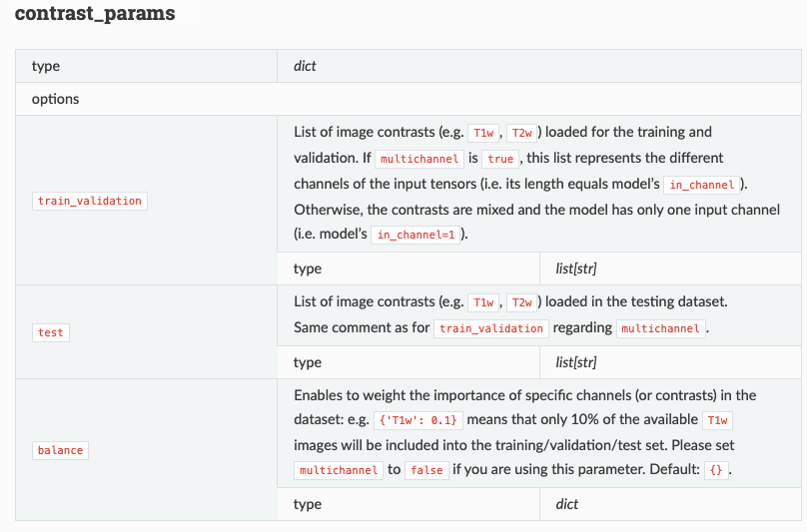Image resolution: width=807 pixels, height=532 pixels.
Task: Click the train_validation option code label
Action: tap(90, 201)
